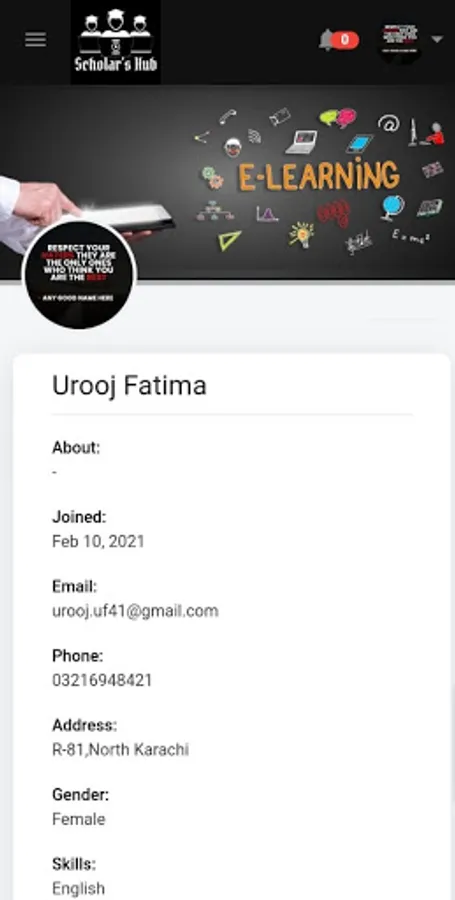Viewport: 455px width, 900px height.
Task: Open the notifications bell icon
Action: 326,40
